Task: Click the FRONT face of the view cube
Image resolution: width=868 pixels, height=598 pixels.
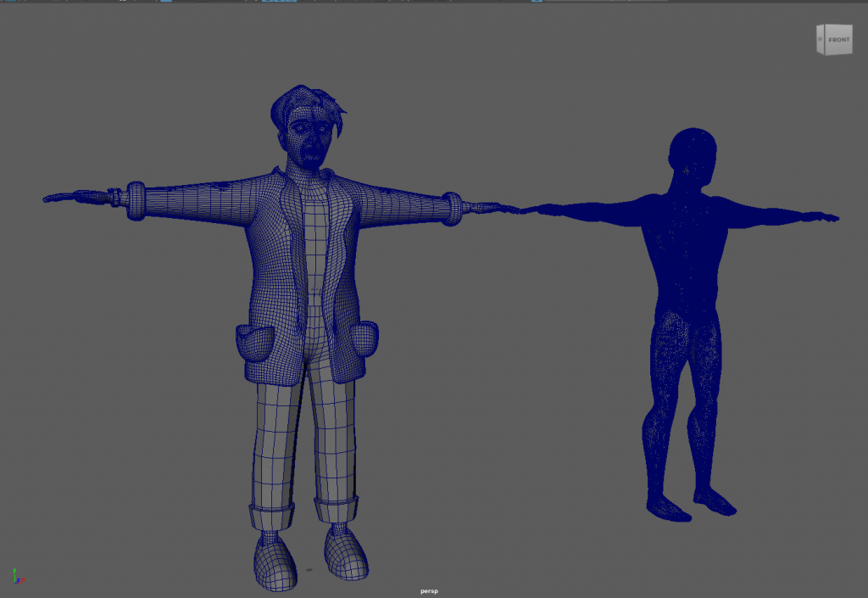Action: point(839,40)
